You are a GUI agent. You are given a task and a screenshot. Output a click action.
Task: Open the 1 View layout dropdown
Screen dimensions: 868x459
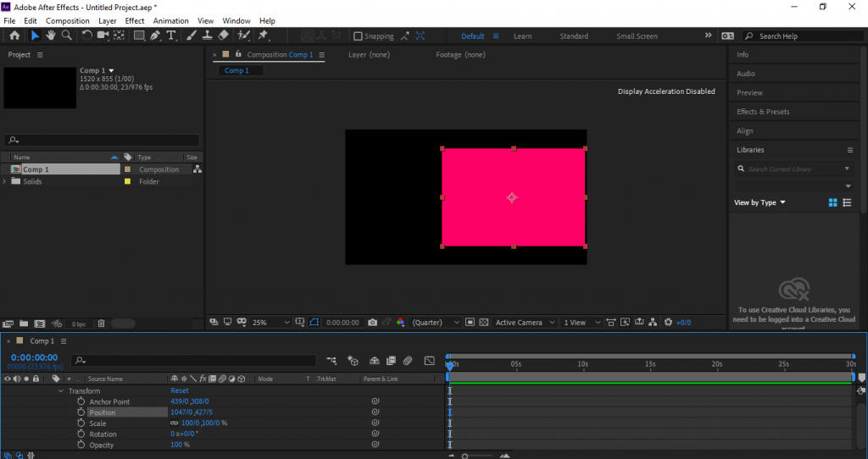click(x=581, y=323)
